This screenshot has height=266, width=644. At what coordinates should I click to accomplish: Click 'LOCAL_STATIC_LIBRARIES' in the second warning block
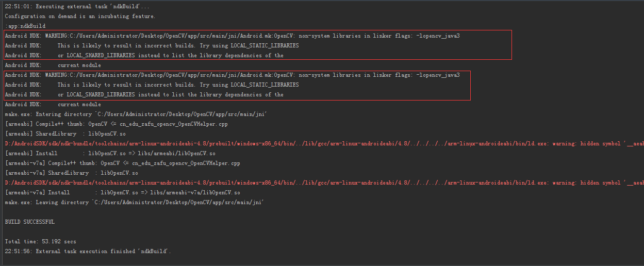coord(265,85)
